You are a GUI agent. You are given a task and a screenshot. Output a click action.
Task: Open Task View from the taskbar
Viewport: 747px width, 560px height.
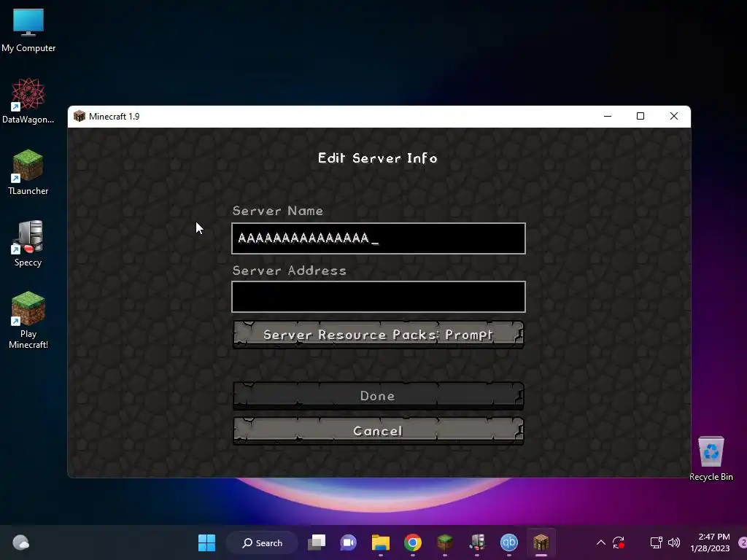[x=317, y=542]
